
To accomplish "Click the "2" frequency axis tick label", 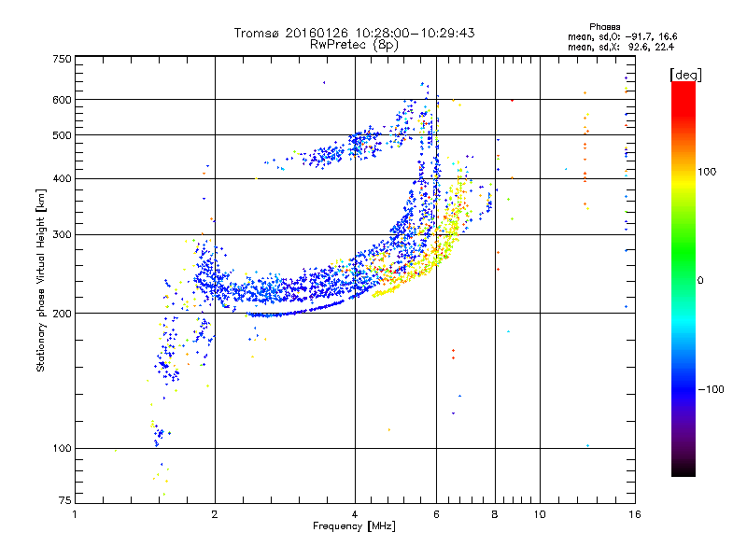I will [215, 514].
